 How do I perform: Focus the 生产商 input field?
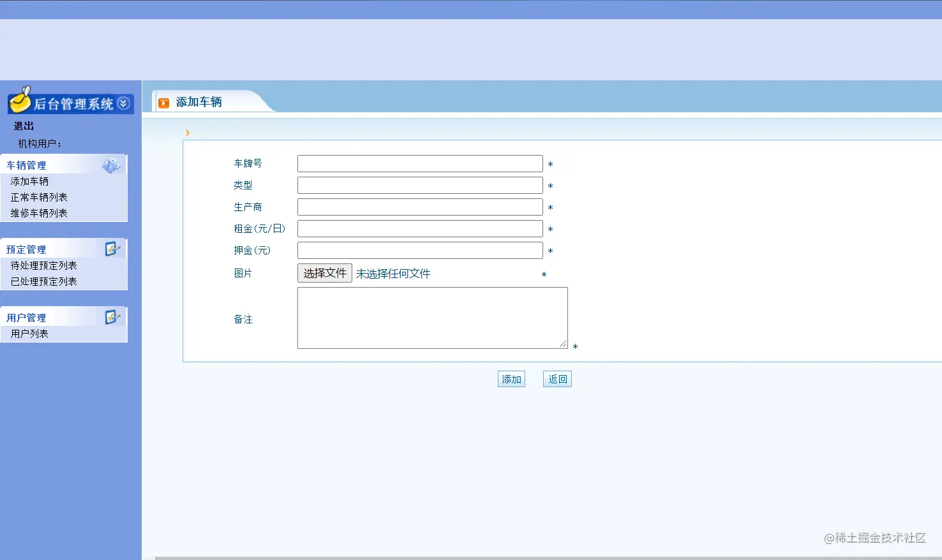(420, 207)
